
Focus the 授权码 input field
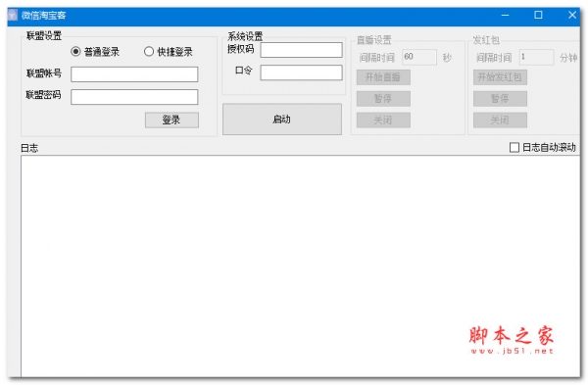pyautogui.click(x=301, y=50)
